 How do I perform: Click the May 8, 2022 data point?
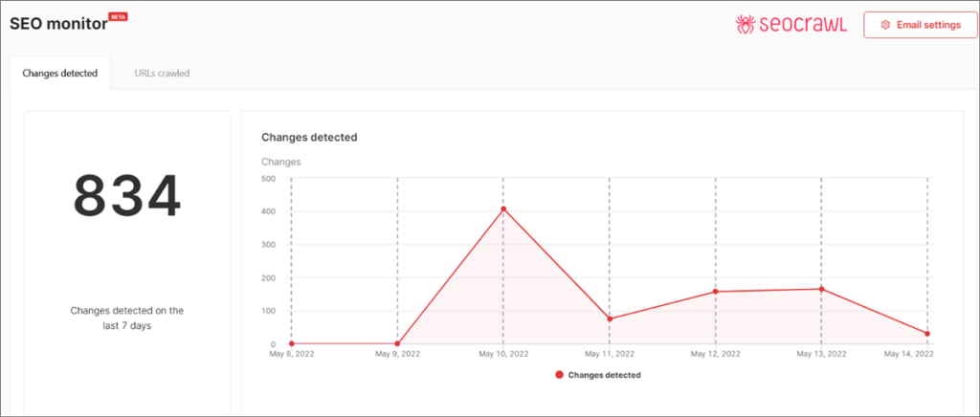pyautogui.click(x=291, y=344)
